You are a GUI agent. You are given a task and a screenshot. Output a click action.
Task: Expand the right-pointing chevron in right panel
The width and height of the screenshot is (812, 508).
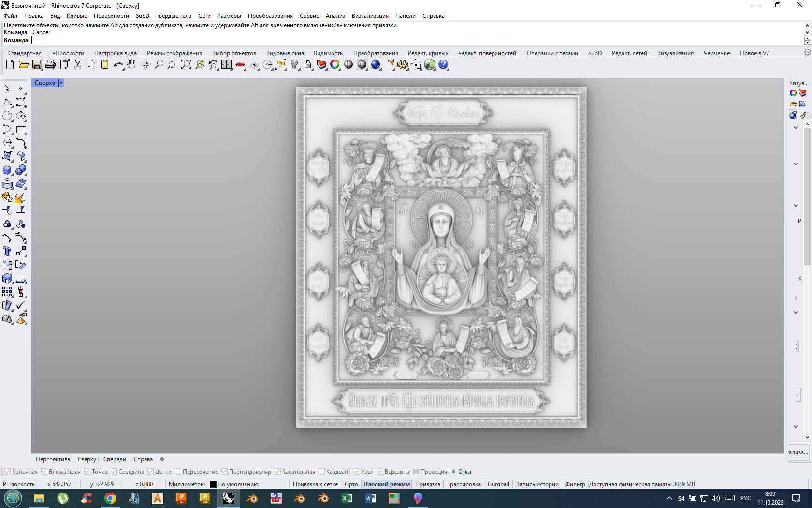(796, 299)
